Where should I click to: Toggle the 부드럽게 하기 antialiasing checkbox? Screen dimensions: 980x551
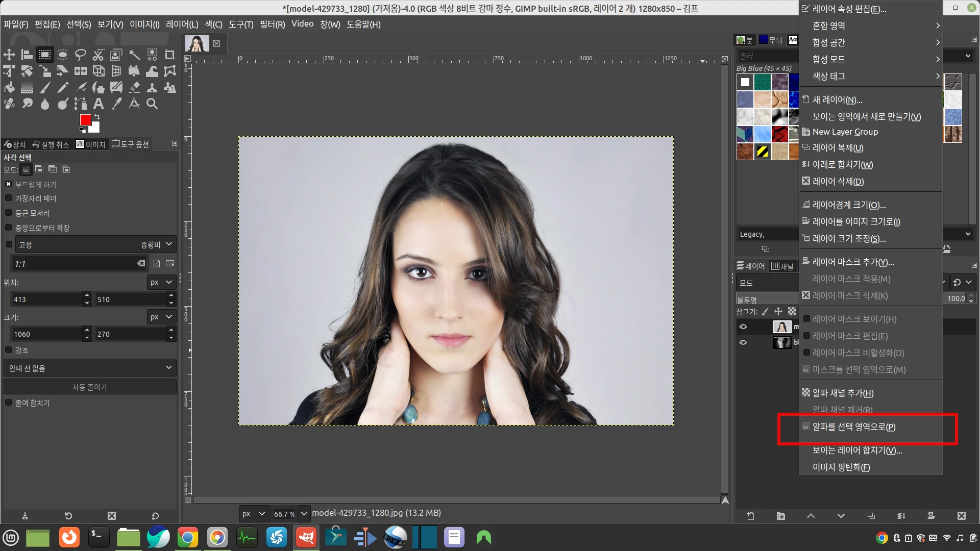pyautogui.click(x=9, y=184)
